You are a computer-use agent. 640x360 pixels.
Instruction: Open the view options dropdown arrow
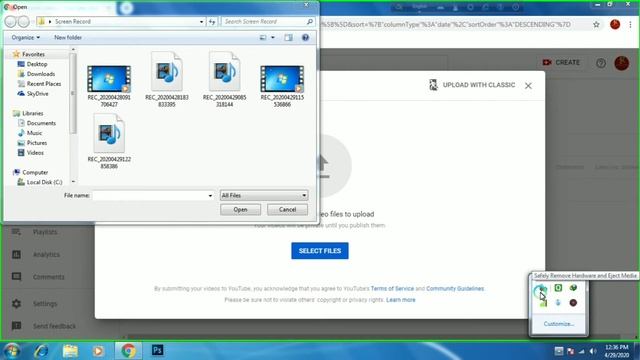(273, 38)
